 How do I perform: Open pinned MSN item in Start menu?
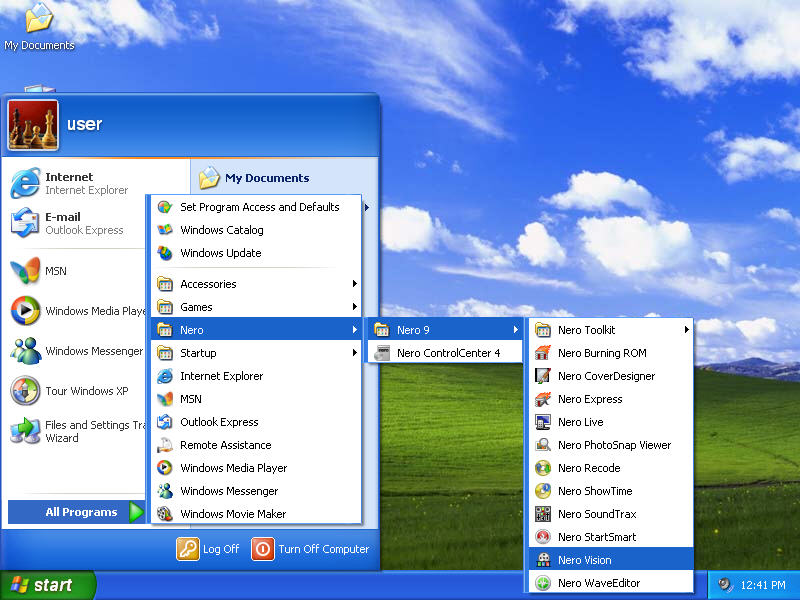(x=77, y=271)
